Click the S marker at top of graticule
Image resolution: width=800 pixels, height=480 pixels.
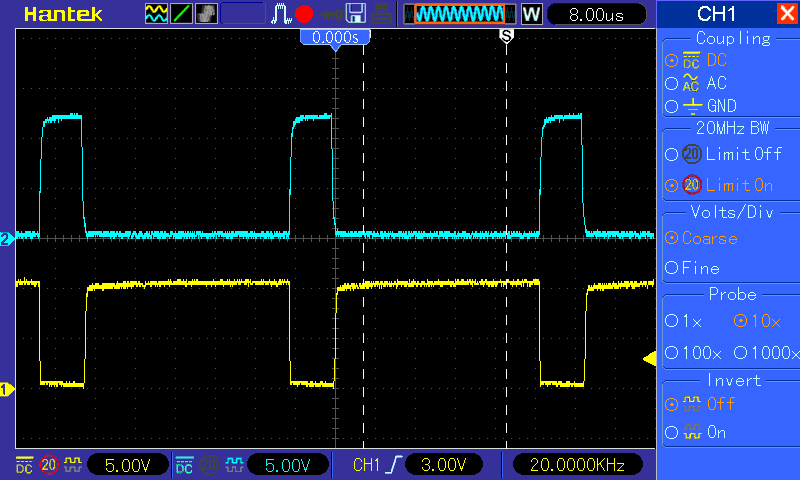pyautogui.click(x=506, y=36)
